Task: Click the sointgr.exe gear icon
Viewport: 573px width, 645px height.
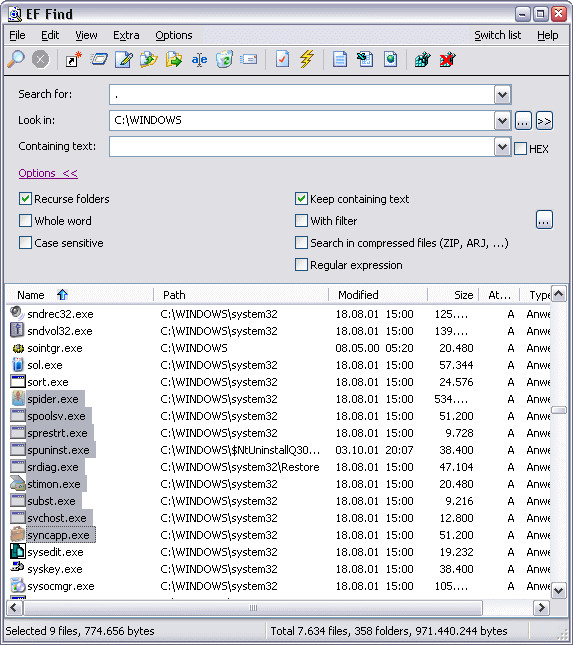Action: click(18, 348)
